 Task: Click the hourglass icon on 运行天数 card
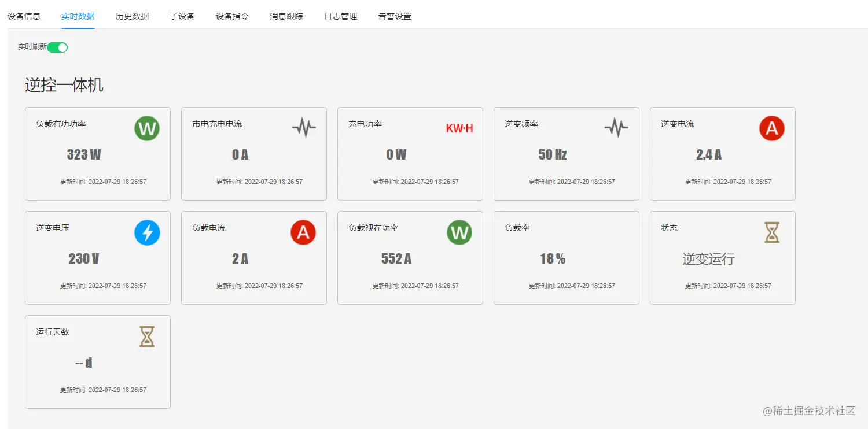[x=147, y=336]
